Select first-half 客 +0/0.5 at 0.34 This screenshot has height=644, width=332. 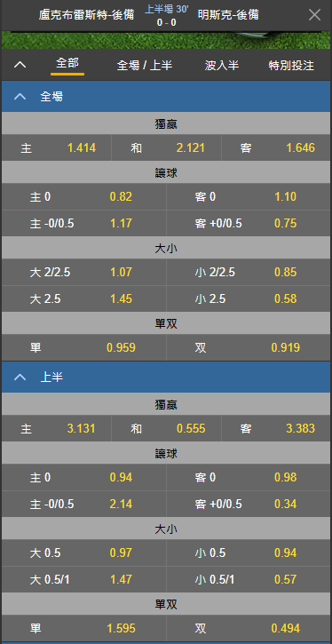click(249, 504)
